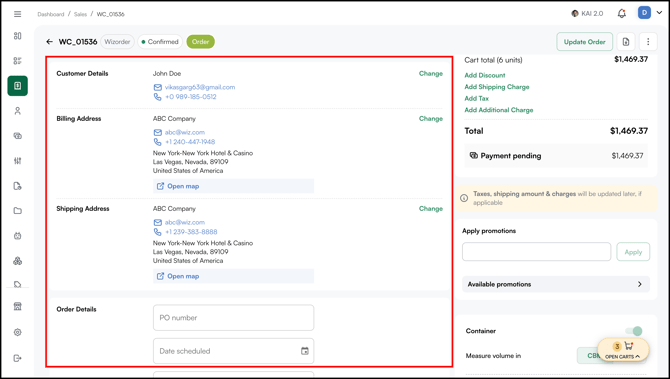Open the user profile dropdown arrow
670x379 pixels.
coord(659,13)
